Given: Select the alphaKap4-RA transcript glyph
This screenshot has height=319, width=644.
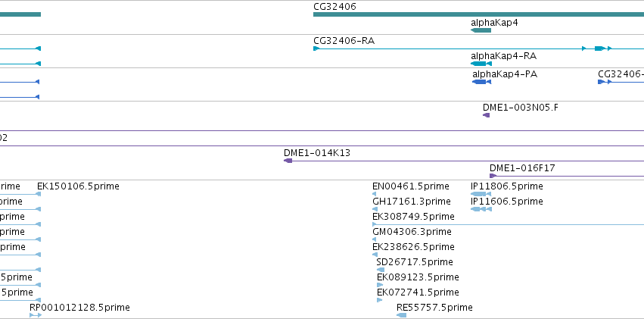Looking at the screenshot, I should [481, 64].
